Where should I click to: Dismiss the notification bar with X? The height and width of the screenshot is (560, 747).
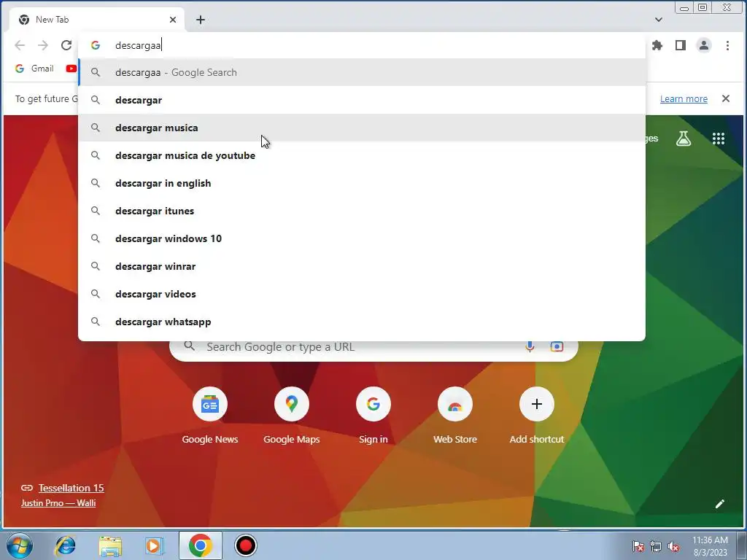[x=726, y=98]
